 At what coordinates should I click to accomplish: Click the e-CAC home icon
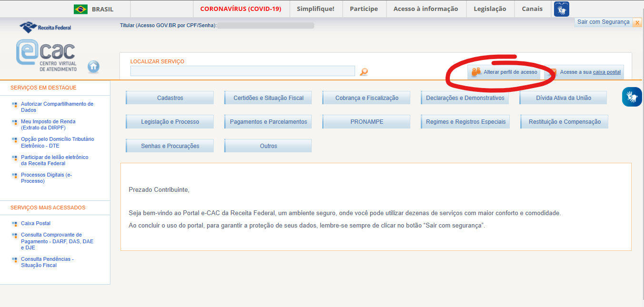pyautogui.click(x=94, y=67)
